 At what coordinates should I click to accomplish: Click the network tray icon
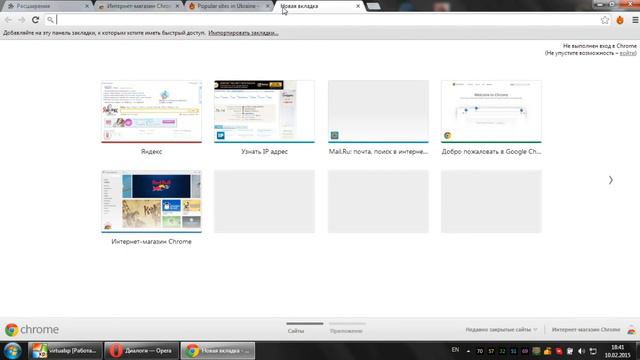[593, 351]
